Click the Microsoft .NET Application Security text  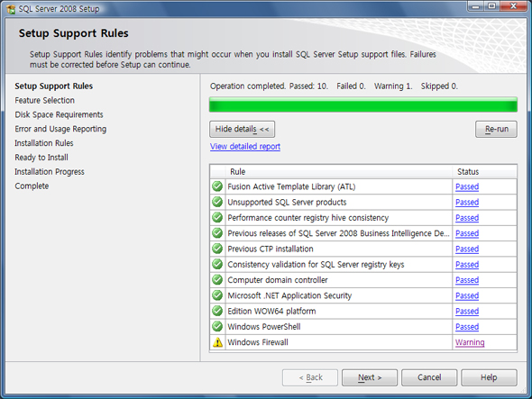coord(289,296)
